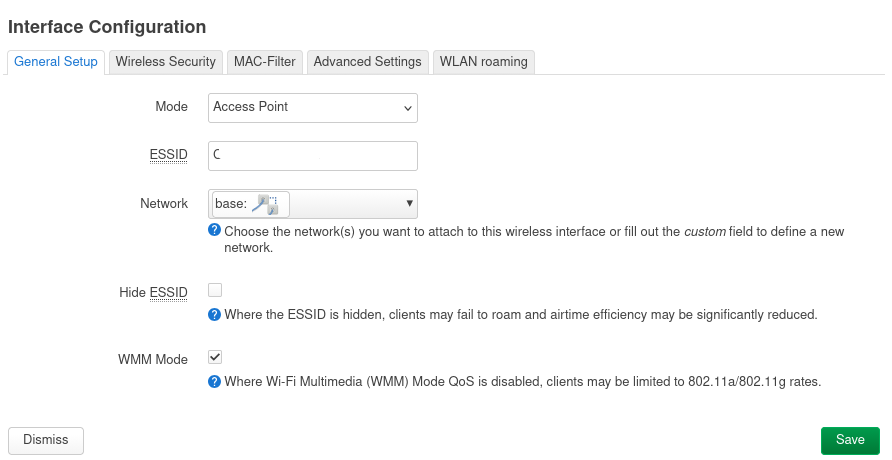Focus the ESSID text input field
This screenshot has height=460, width=892.
pos(313,155)
